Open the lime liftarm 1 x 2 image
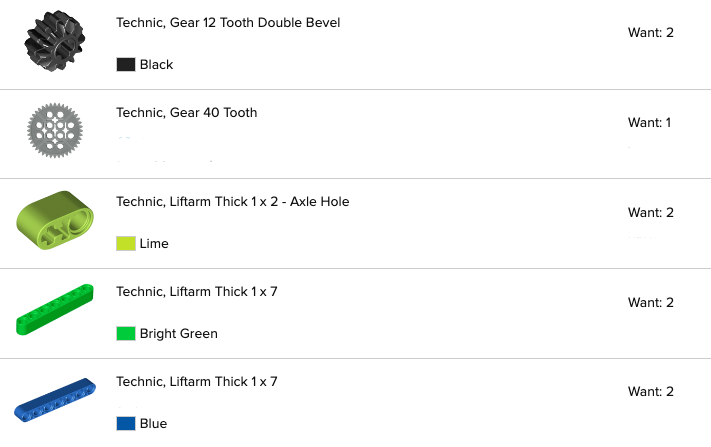This screenshot has width=711, height=447. (55, 220)
